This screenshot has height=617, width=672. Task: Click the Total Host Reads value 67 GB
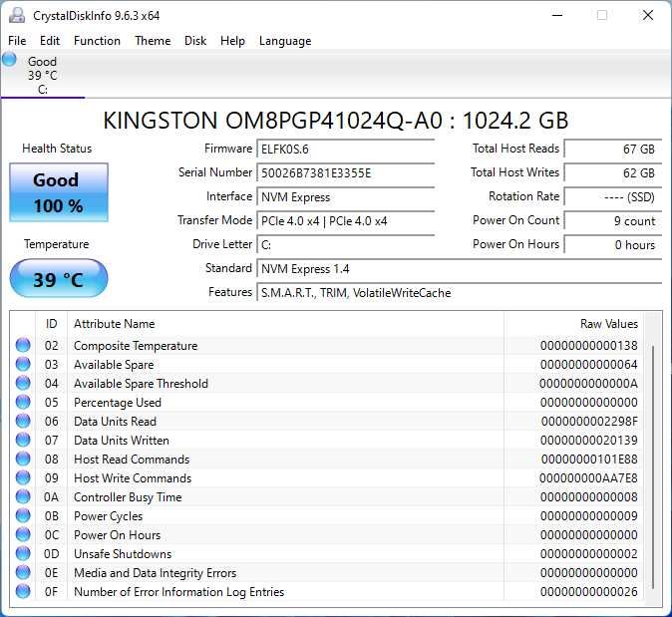[613, 150]
